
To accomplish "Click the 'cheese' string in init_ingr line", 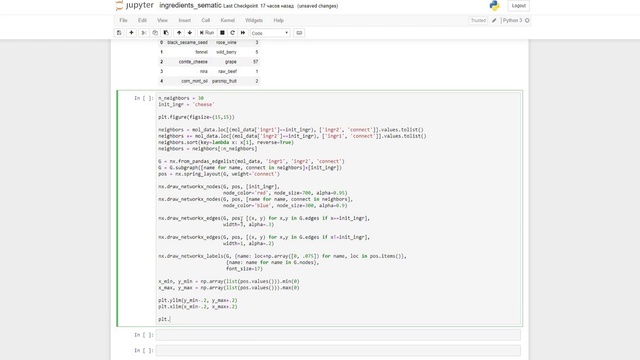I will [203, 104].
